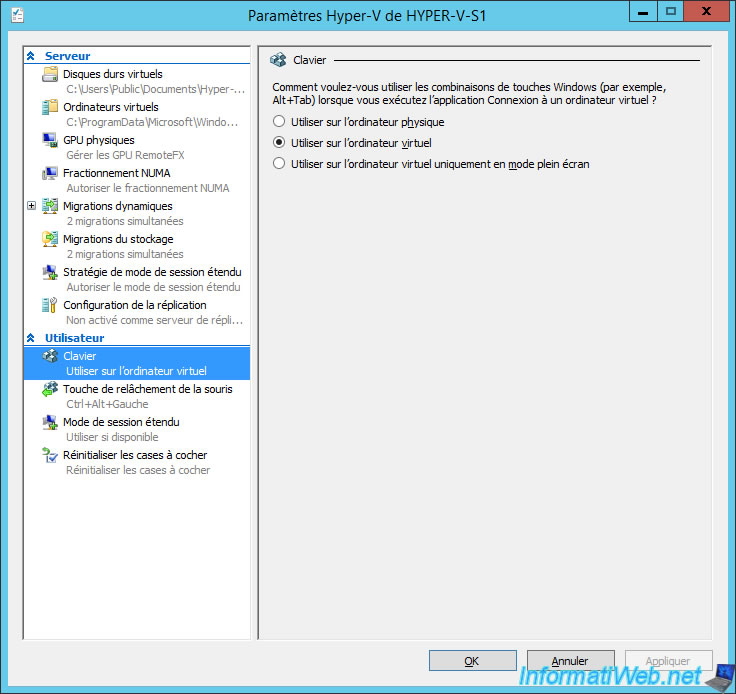This screenshot has height=694, width=736.
Task: Open Réinitialiser les cases à cocher entry
Action: pos(135,455)
